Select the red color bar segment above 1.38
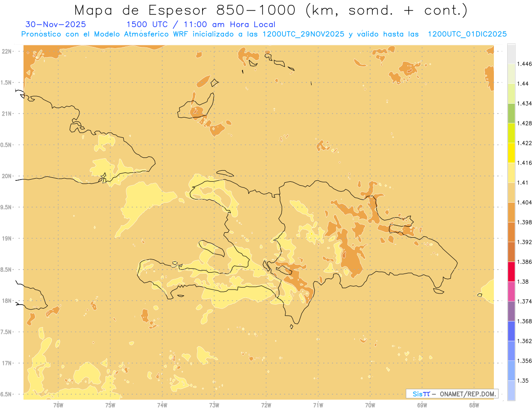This screenshot has width=532, height=411. [x=511, y=272]
